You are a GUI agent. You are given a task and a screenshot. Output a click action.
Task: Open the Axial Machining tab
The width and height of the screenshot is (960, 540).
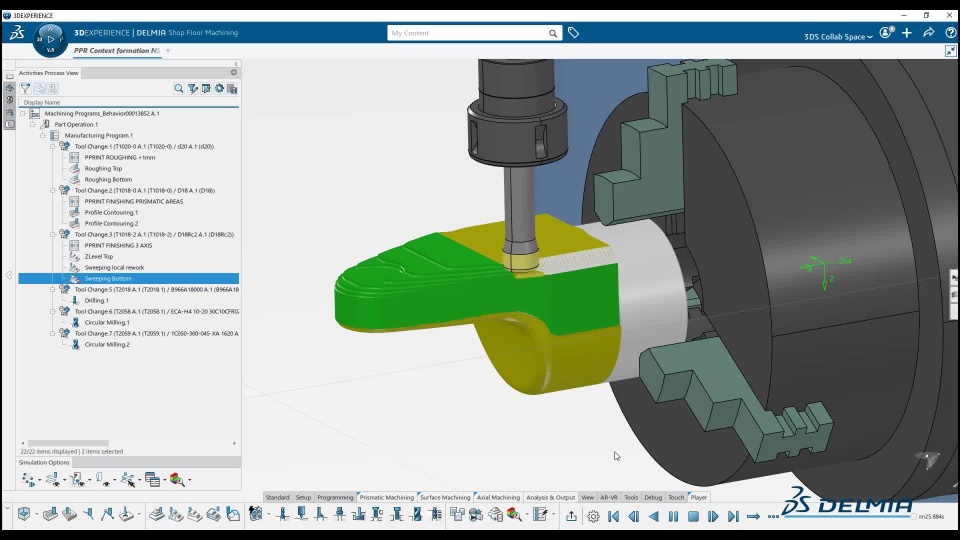coord(498,497)
